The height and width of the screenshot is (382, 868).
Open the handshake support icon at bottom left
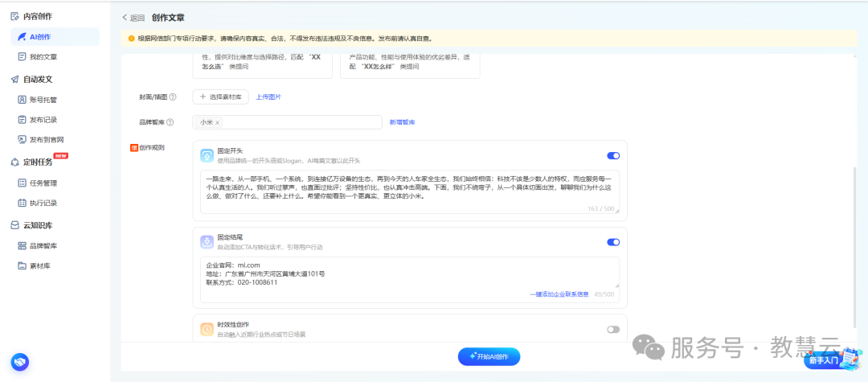[x=20, y=362]
